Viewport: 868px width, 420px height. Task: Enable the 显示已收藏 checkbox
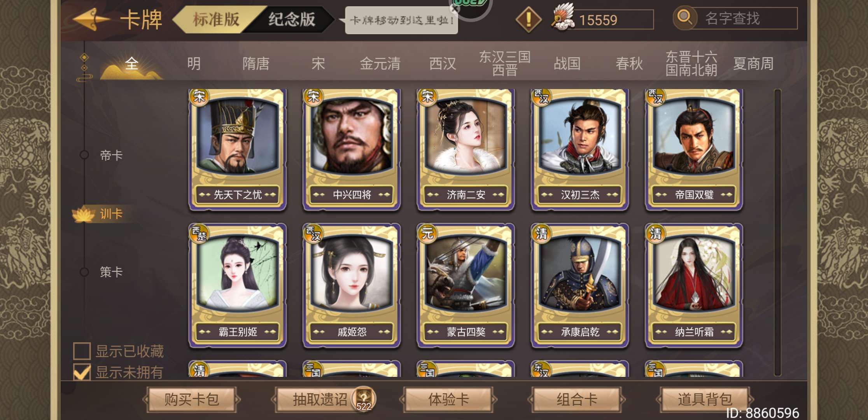point(82,351)
